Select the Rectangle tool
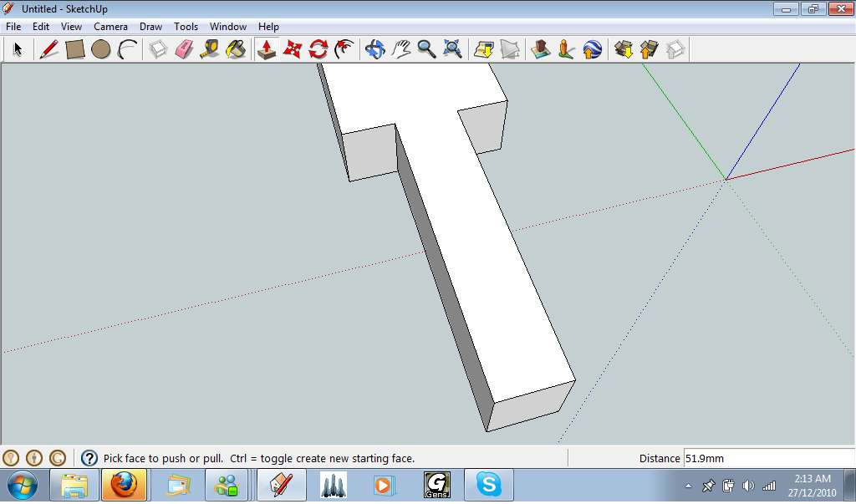The height and width of the screenshot is (504, 856). click(x=74, y=49)
